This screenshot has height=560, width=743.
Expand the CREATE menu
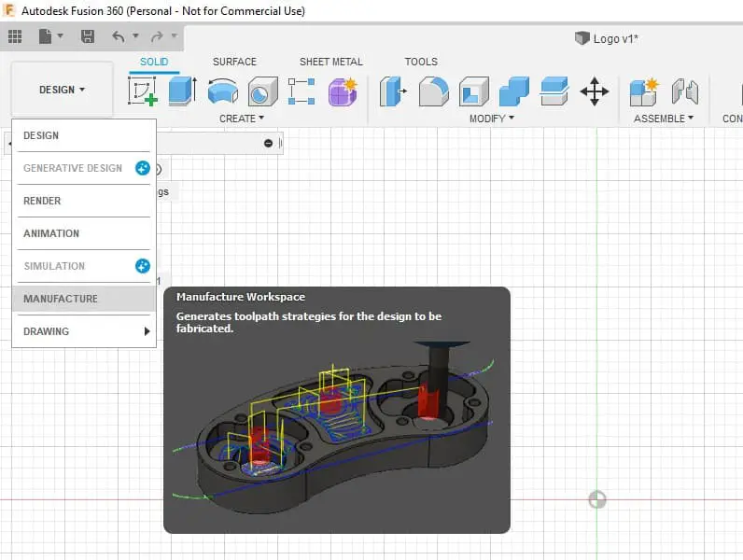coord(242,119)
